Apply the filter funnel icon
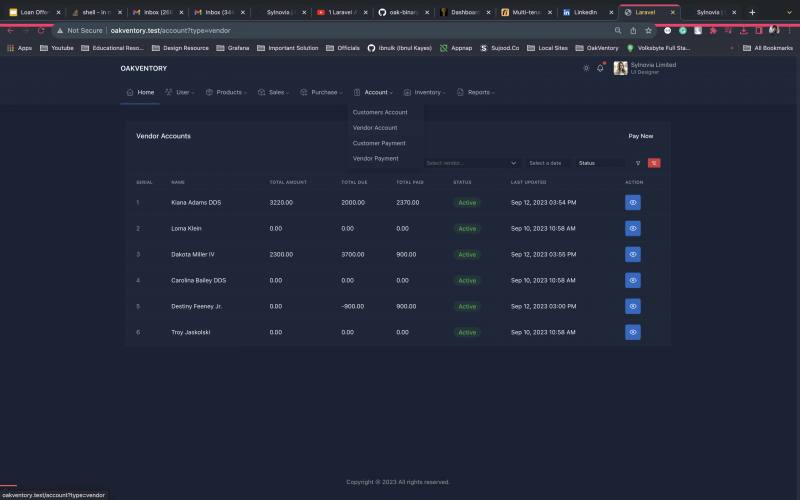This screenshot has width=800, height=500. click(638, 163)
